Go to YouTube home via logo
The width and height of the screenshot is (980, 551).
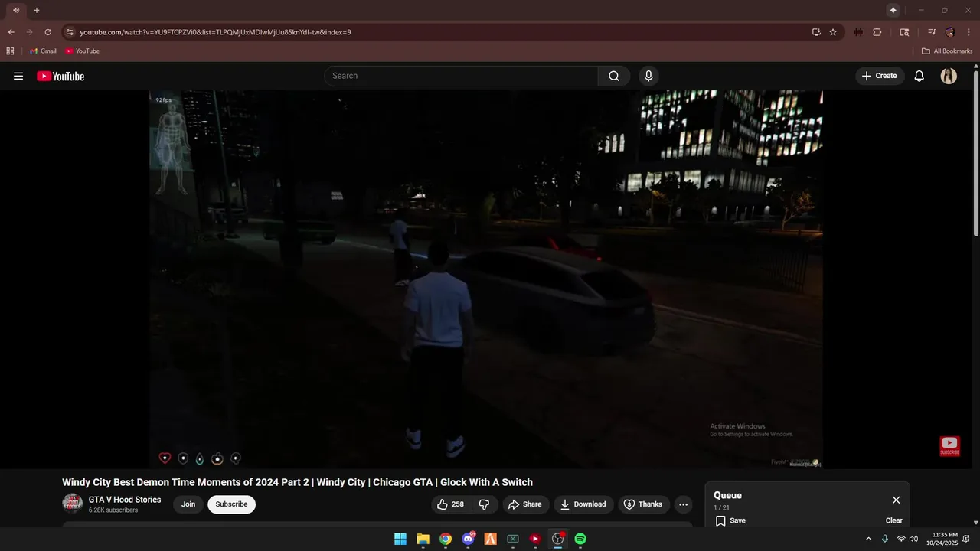[x=60, y=76]
